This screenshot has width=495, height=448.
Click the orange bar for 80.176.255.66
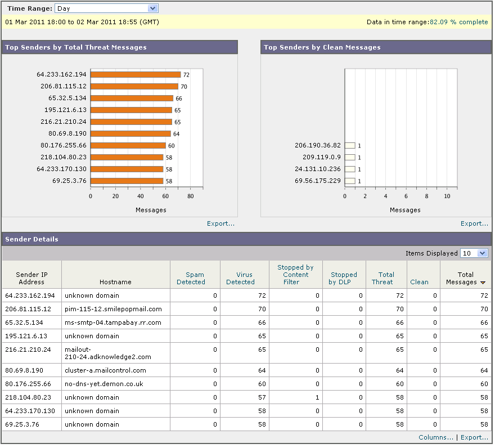[128, 146]
